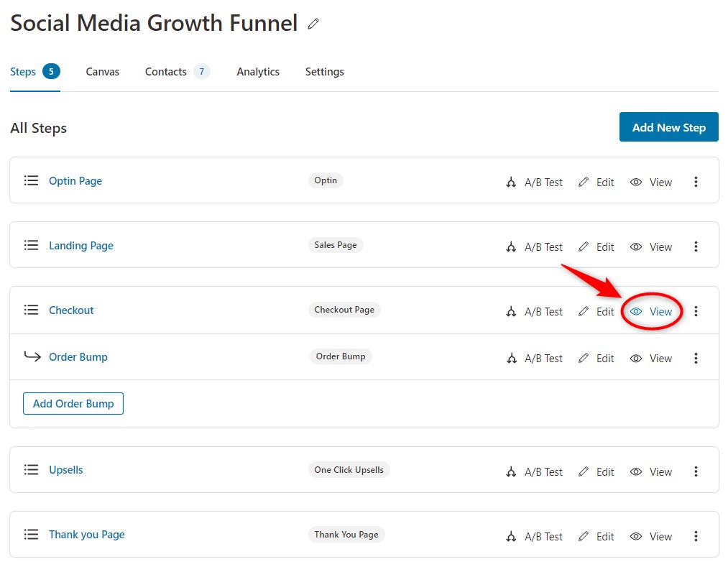Edit the funnel title with the pencil icon
This screenshot has height=567, width=728.
click(313, 24)
